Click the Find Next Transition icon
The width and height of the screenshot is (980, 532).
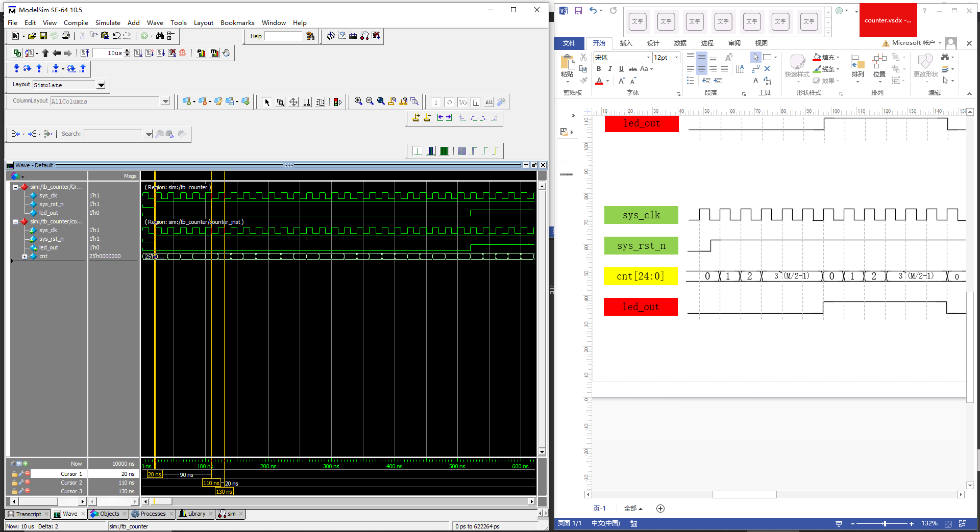[449, 117]
